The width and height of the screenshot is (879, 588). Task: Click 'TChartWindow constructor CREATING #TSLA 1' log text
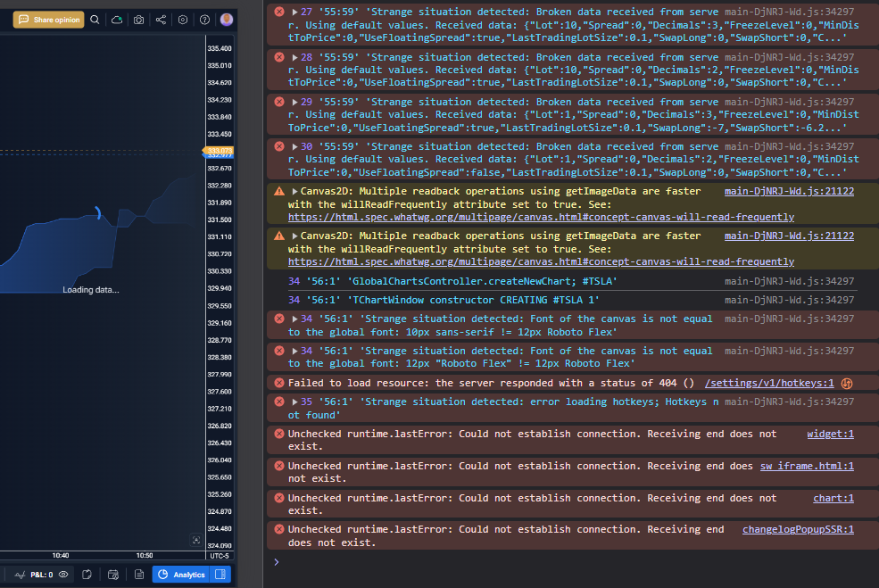473,300
